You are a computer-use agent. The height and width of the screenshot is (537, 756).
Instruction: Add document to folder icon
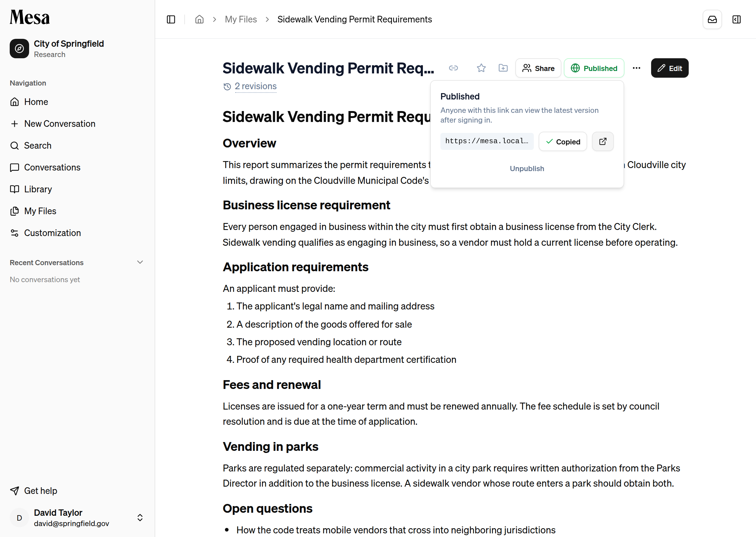503,68
